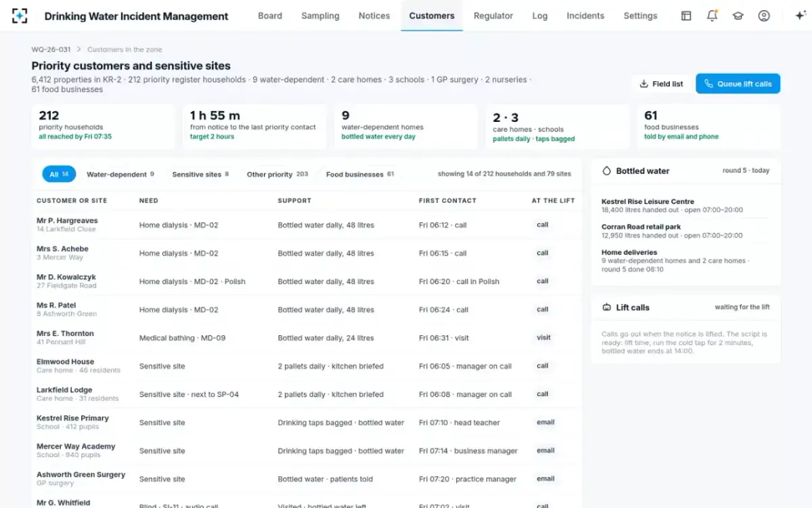This screenshot has width=812, height=508.
Task: Open the layout panel icon
Action: click(686, 16)
